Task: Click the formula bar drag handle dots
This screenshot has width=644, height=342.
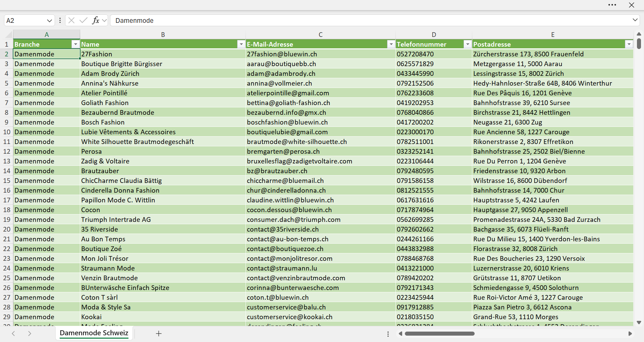Action: point(60,20)
